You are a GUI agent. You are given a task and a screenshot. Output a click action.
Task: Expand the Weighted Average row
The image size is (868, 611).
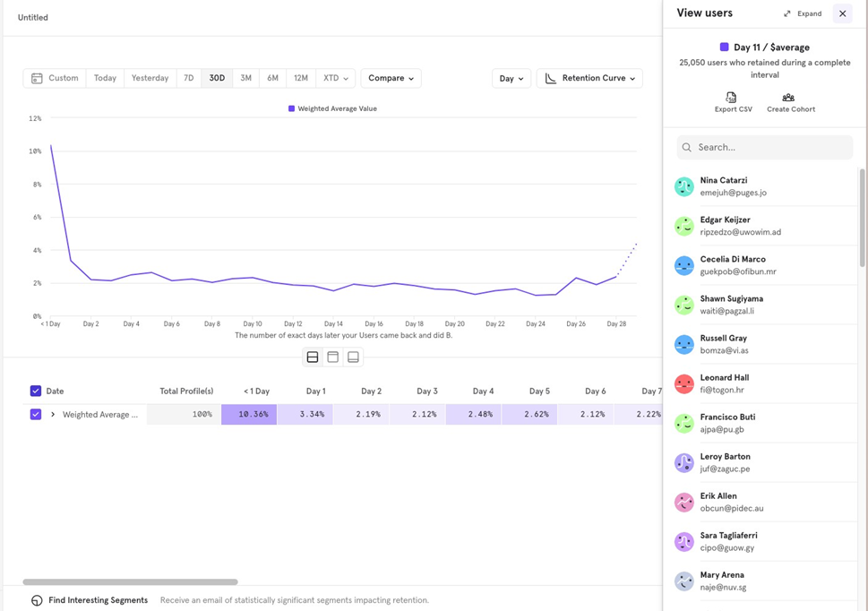point(53,415)
